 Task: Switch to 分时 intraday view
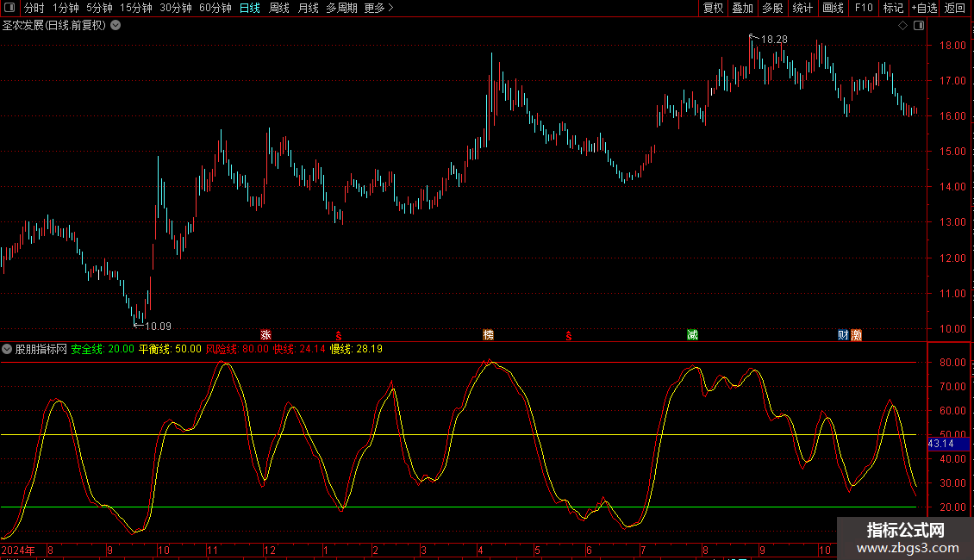pos(34,8)
